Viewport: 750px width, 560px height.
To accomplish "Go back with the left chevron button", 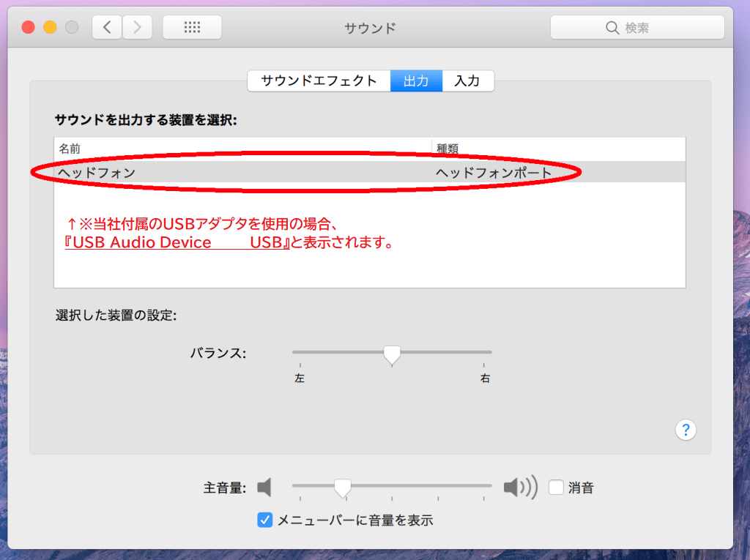I will [107, 27].
